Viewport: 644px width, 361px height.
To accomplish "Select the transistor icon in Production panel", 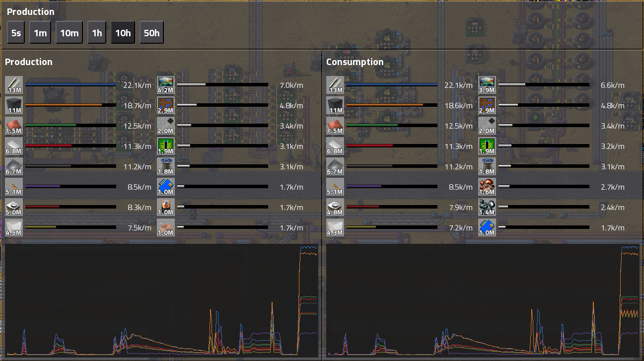I will (14, 207).
